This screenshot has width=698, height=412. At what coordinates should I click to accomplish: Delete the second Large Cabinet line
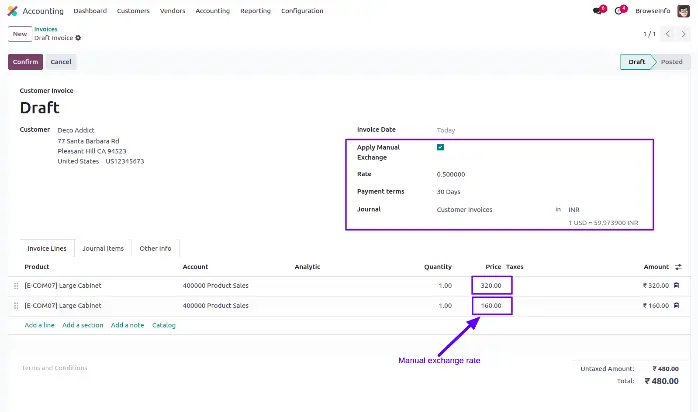tap(677, 305)
